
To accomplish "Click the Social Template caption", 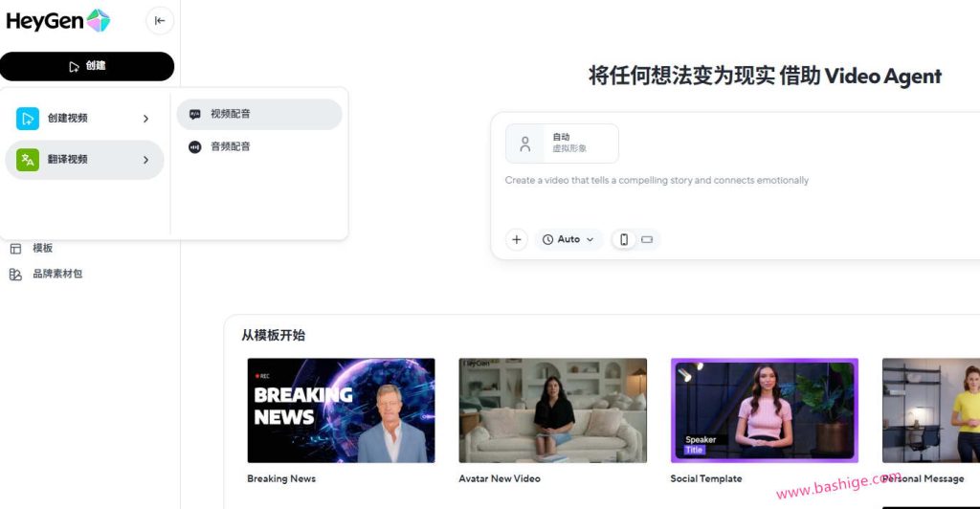I will point(706,479).
